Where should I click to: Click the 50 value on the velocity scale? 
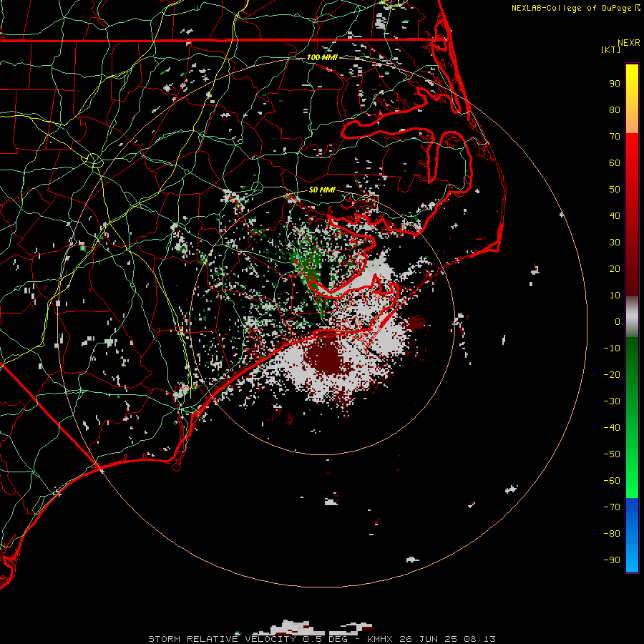click(x=615, y=190)
